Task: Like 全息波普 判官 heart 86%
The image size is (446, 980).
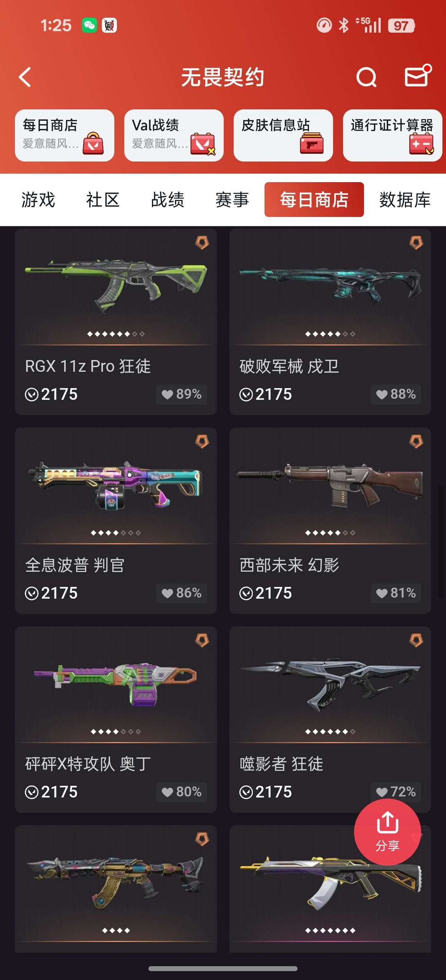Action: (181, 593)
